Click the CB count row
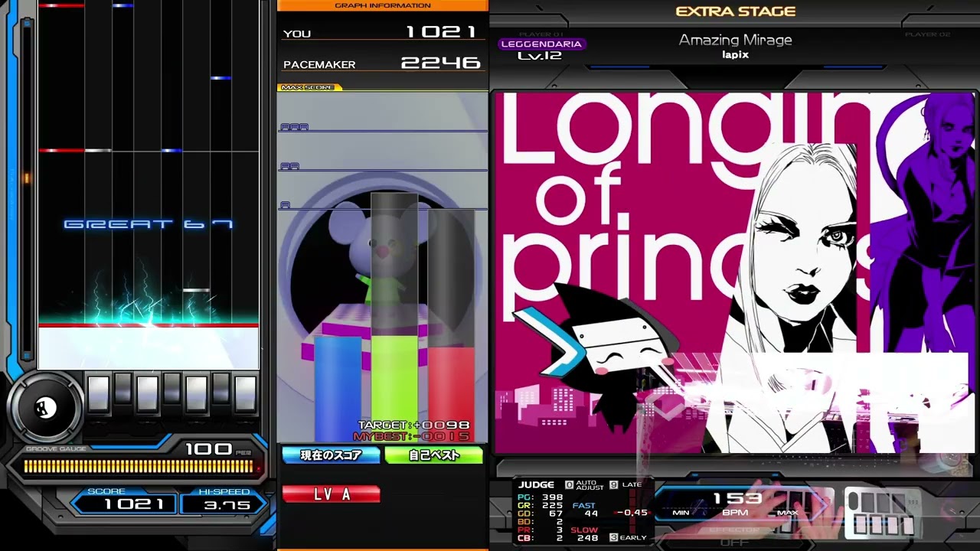 (541, 538)
